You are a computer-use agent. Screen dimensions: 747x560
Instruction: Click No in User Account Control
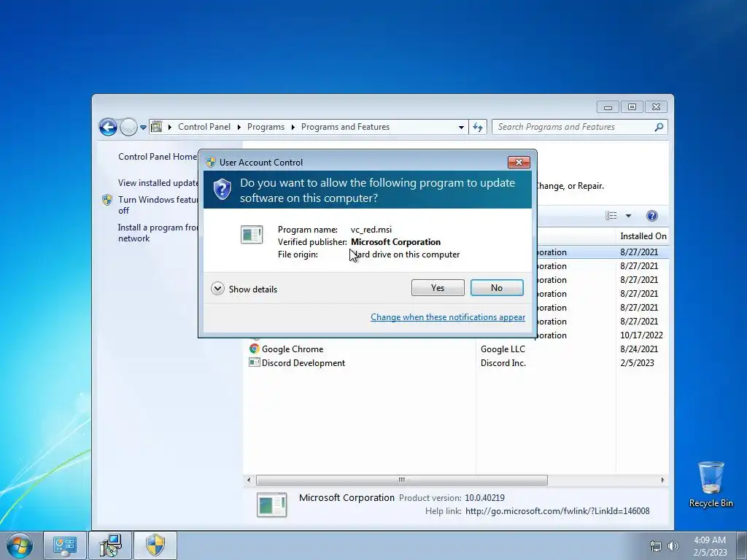pyautogui.click(x=496, y=287)
